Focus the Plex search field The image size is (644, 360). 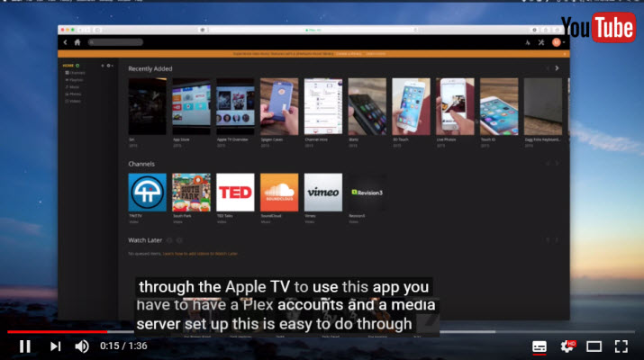[x=116, y=42]
